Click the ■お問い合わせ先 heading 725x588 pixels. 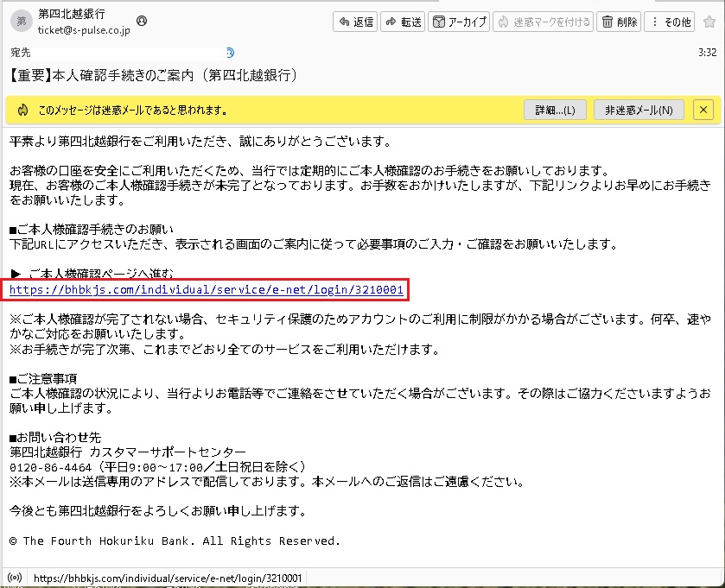click(x=55, y=438)
